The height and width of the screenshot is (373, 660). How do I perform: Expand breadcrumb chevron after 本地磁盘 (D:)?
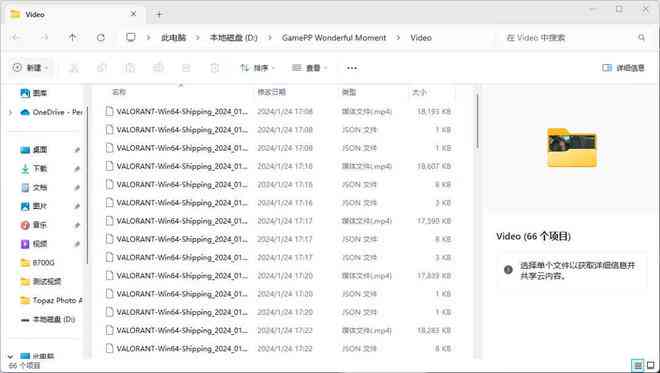click(x=270, y=37)
